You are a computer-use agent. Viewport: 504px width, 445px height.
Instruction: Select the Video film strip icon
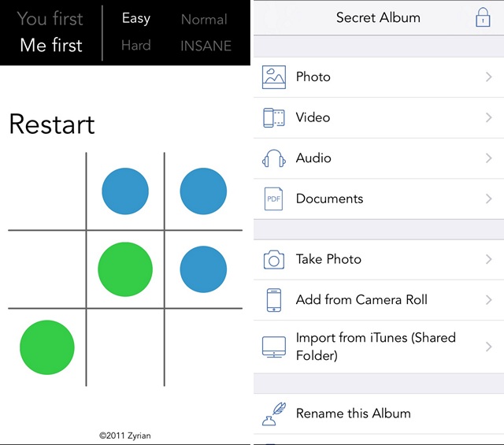pos(273,117)
